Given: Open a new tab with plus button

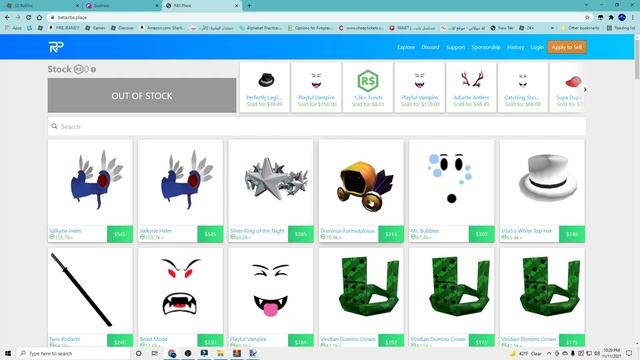Looking at the screenshot, I should pos(249,6).
